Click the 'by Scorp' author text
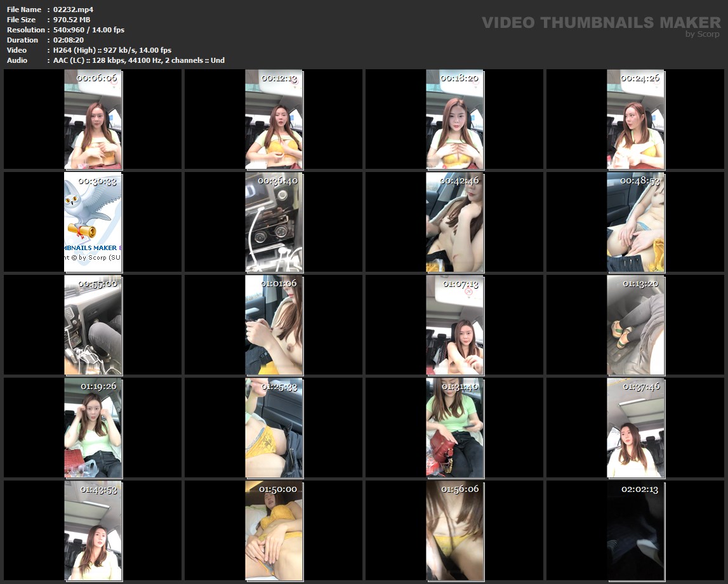728x584 pixels. pos(703,34)
